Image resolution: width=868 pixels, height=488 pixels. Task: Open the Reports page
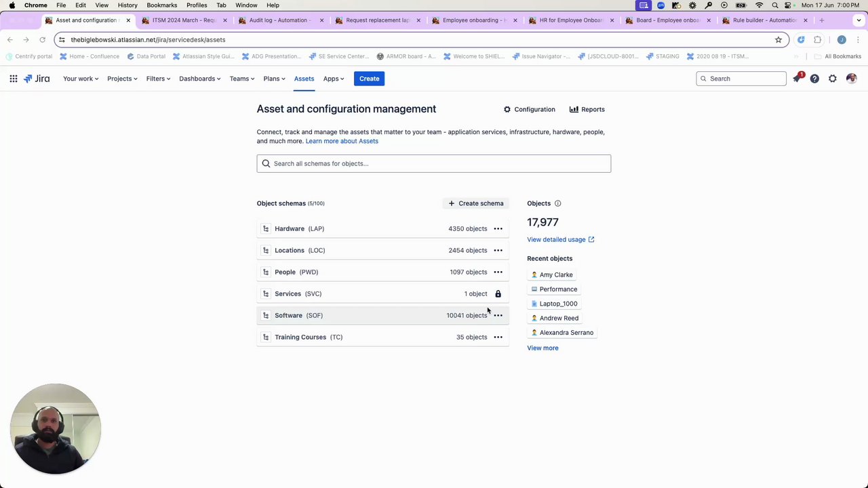(587, 109)
